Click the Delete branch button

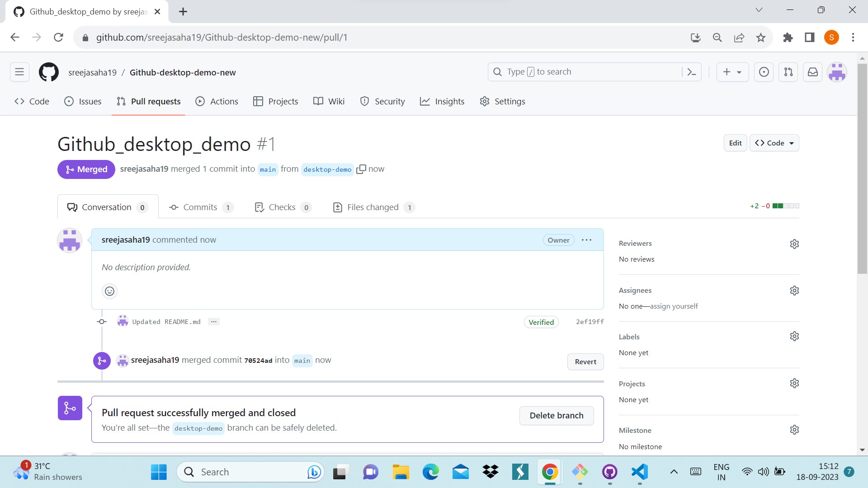click(x=556, y=416)
